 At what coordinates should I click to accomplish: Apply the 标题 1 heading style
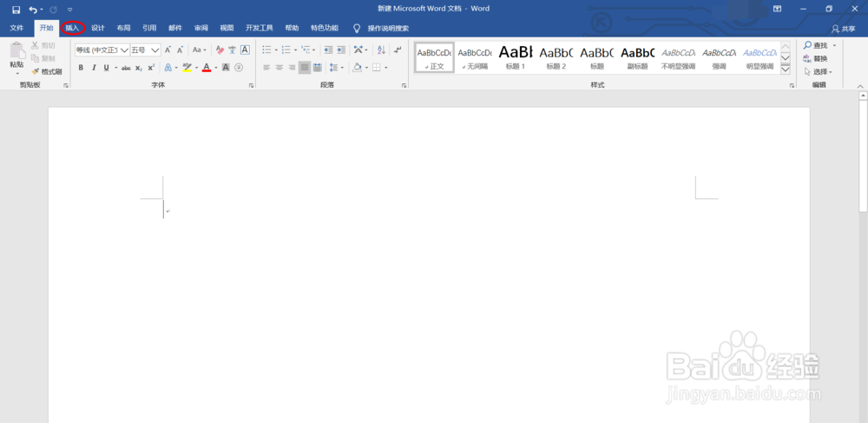pyautogui.click(x=516, y=57)
